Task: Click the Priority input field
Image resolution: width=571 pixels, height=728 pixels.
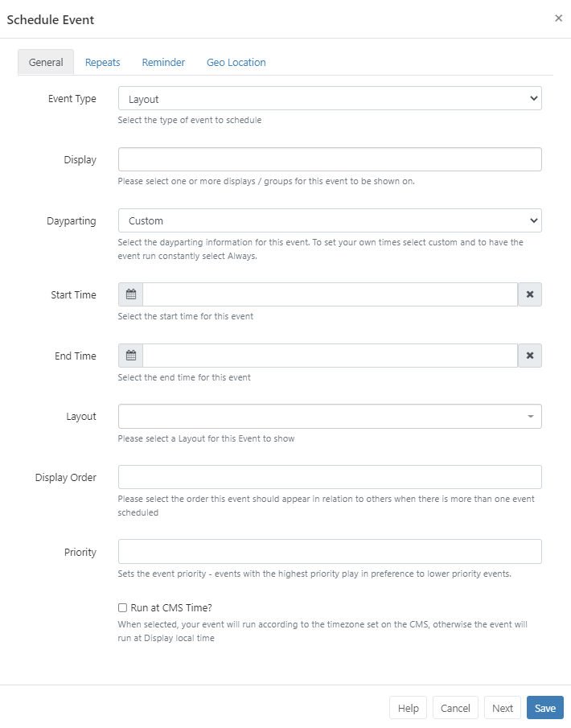Action: pyautogui.click(x=330, y=552)
